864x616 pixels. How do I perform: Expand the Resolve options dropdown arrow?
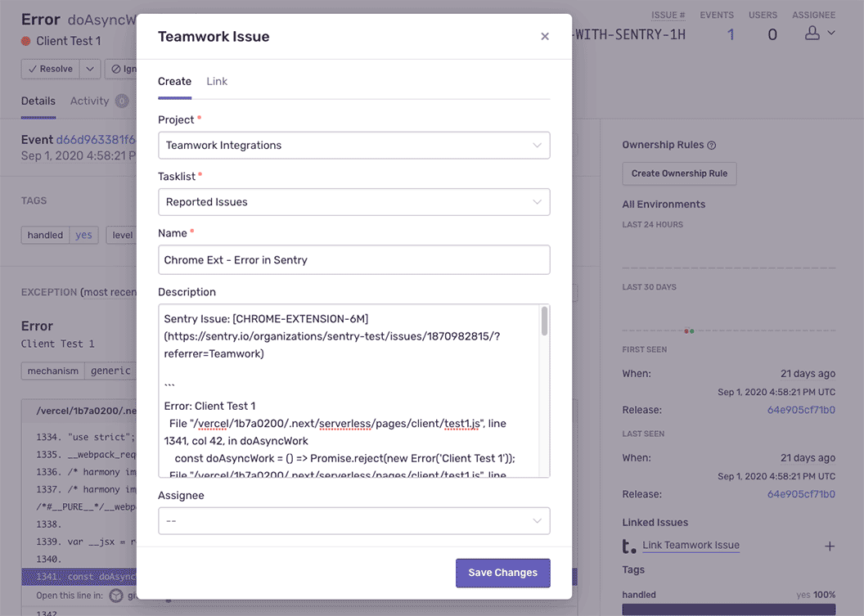[90, 69]
